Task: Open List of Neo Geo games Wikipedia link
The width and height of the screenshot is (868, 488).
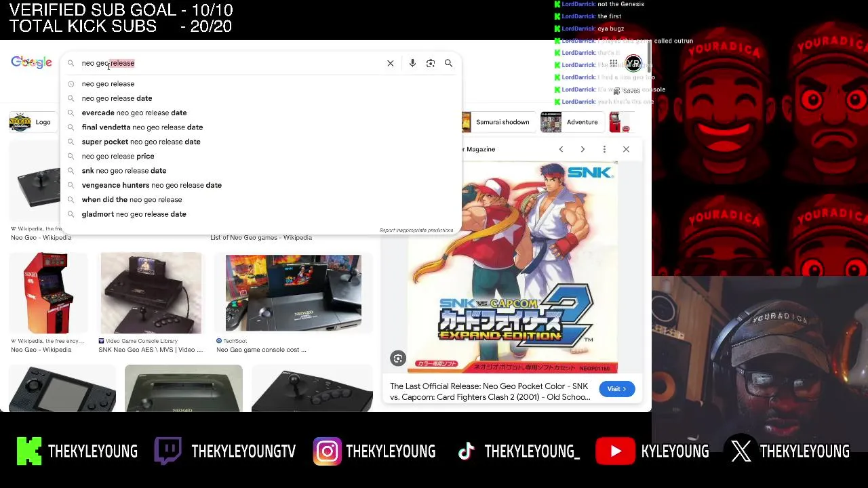Action: click(x=261, y=238)
